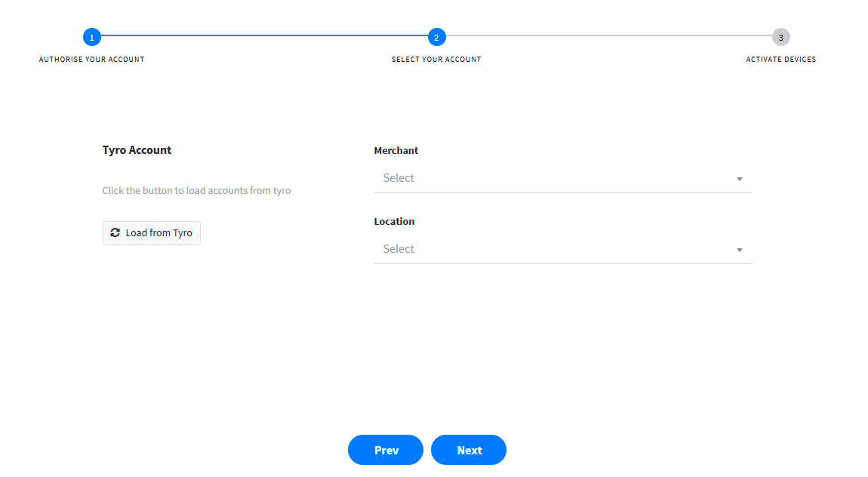Screen dimensions: 868x477
Task: Continue with the Next button
Action: coord(469,450)
